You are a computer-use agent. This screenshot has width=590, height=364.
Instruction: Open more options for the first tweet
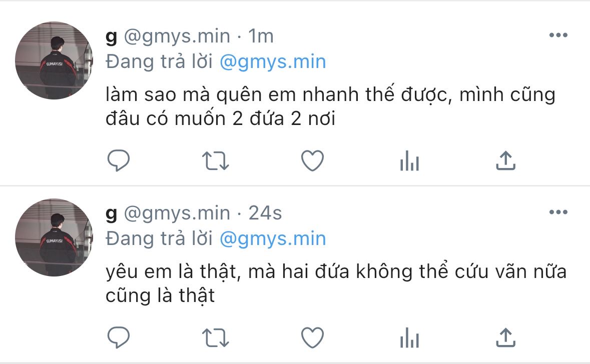pos(558,35)
